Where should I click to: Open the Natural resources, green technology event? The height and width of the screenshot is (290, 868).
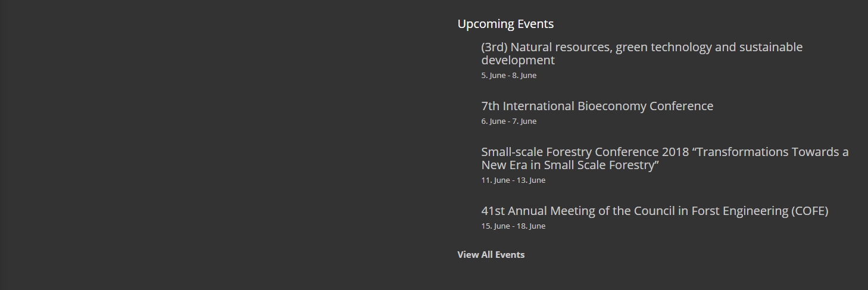pyautogui.click(x=642, y=54)
